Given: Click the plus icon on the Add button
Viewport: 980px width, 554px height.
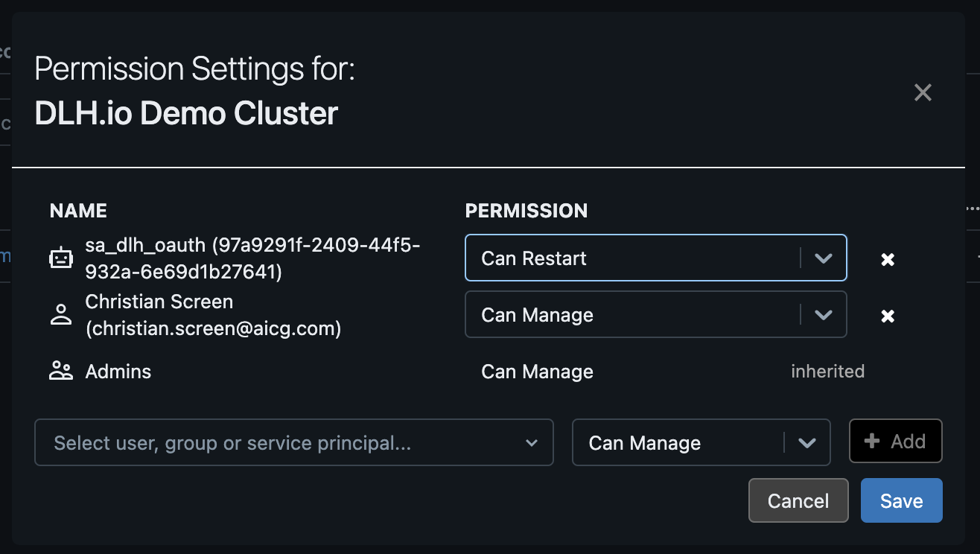Looking at the screenshot, I should (872, 441).
